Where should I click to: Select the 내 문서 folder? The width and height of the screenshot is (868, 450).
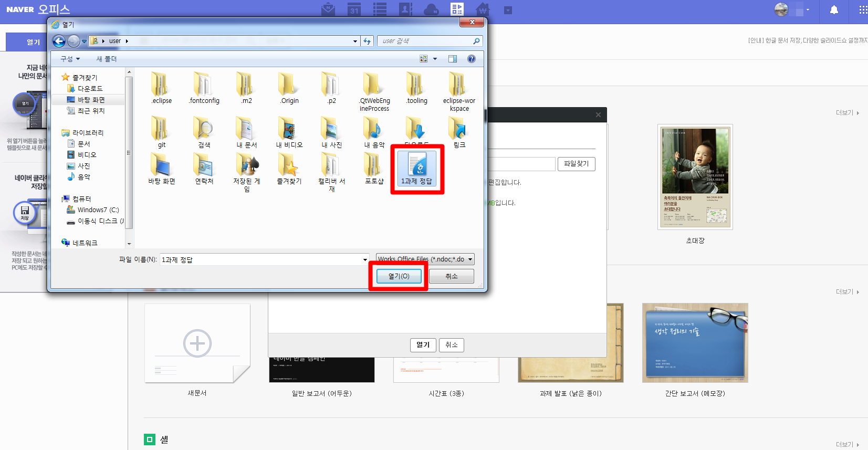247,132
